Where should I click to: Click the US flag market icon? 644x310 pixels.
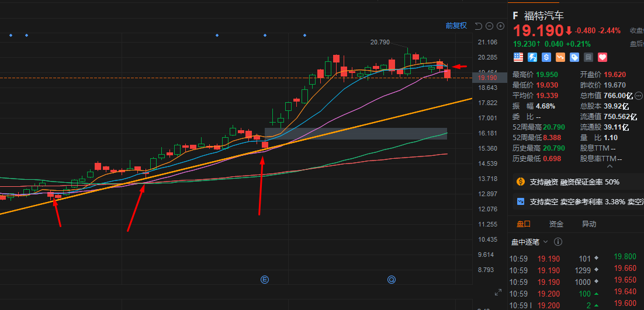coord(518,57)
